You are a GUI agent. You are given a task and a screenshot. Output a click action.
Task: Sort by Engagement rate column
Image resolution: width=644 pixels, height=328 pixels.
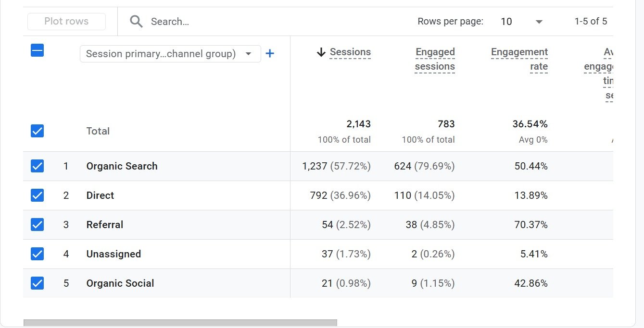pos(519,59)
